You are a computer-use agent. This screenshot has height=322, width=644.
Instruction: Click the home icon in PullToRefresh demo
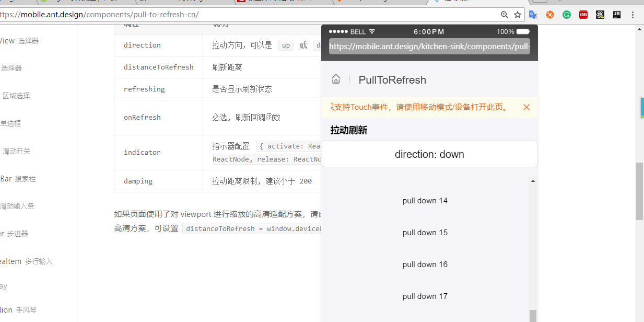click(x=336, y=79)
